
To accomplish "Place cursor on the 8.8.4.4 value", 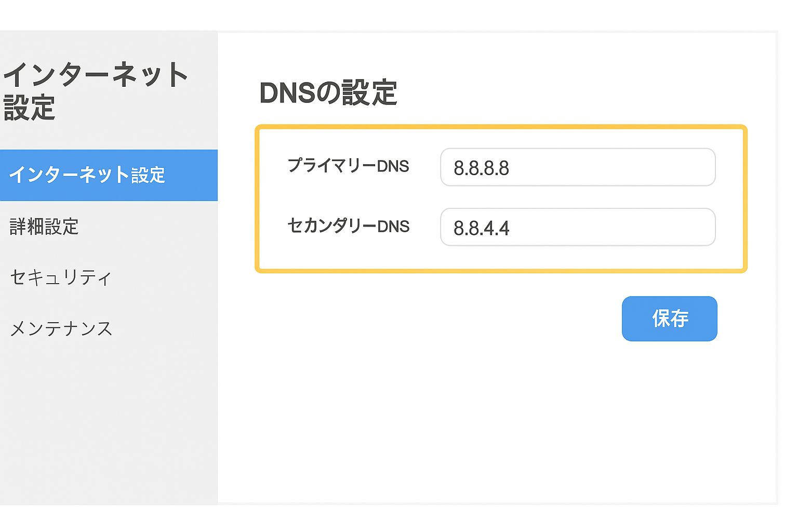I will pyautogui.click(x=481, y=228).
